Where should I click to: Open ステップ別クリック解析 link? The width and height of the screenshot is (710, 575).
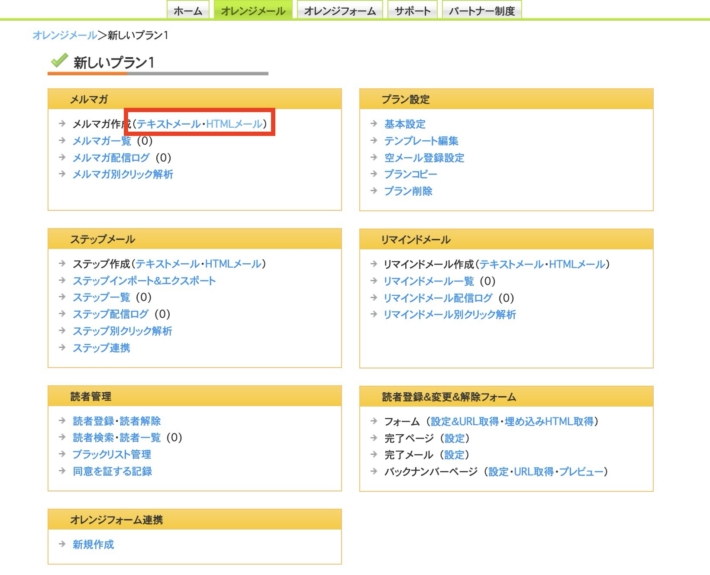(x=122, y=331)
